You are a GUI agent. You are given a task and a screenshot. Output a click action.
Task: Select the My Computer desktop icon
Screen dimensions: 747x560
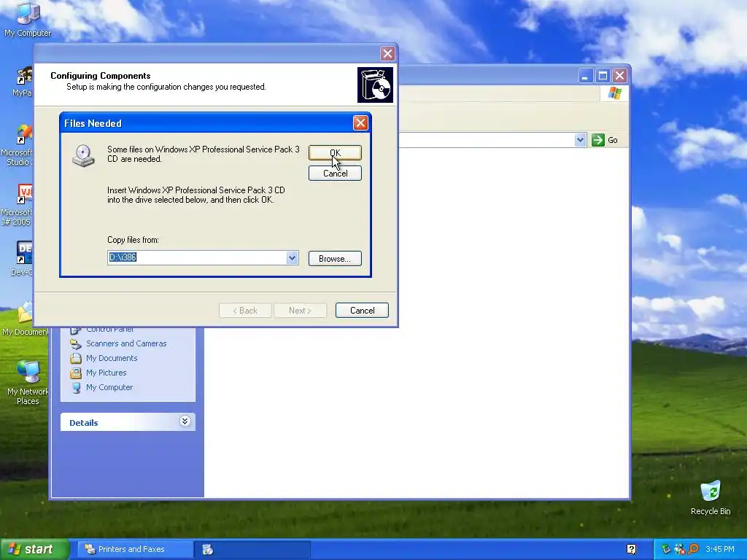pyautogui.click(x=28, y=20)
